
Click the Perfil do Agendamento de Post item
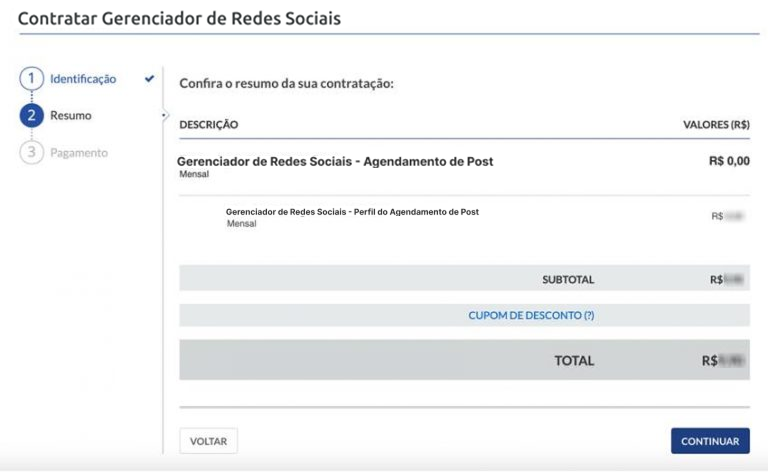352,212
